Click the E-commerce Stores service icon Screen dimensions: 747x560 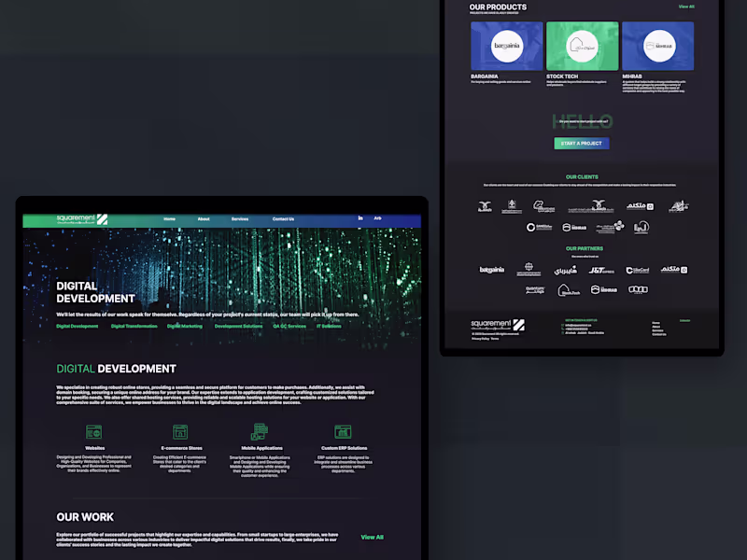180,432
